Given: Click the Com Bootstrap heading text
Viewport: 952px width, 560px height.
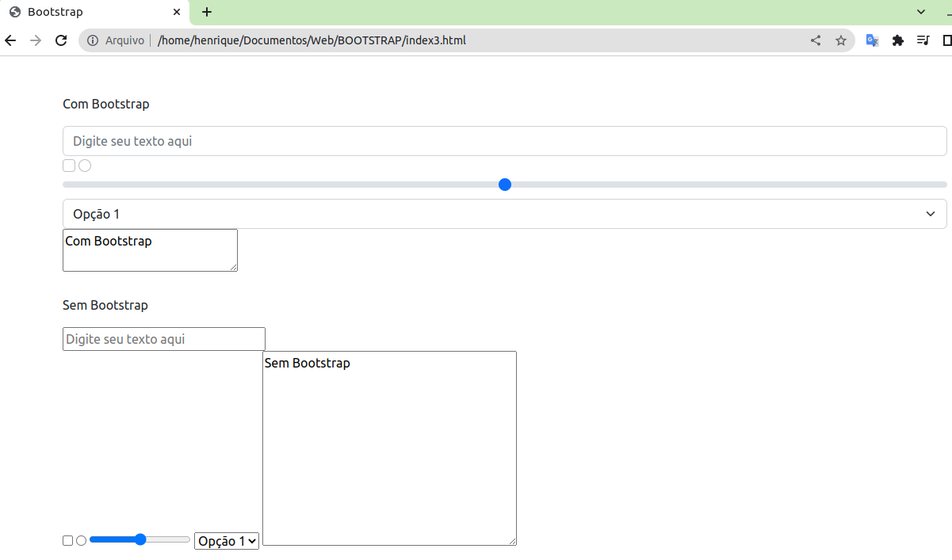Looking at the screenshot, I should click(x=106, y=104).
